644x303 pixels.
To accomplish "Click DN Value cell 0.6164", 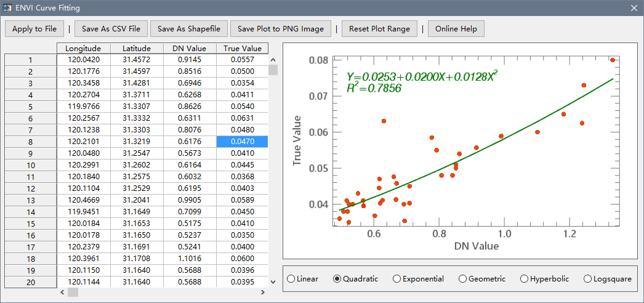I will (x=190, y=165).
